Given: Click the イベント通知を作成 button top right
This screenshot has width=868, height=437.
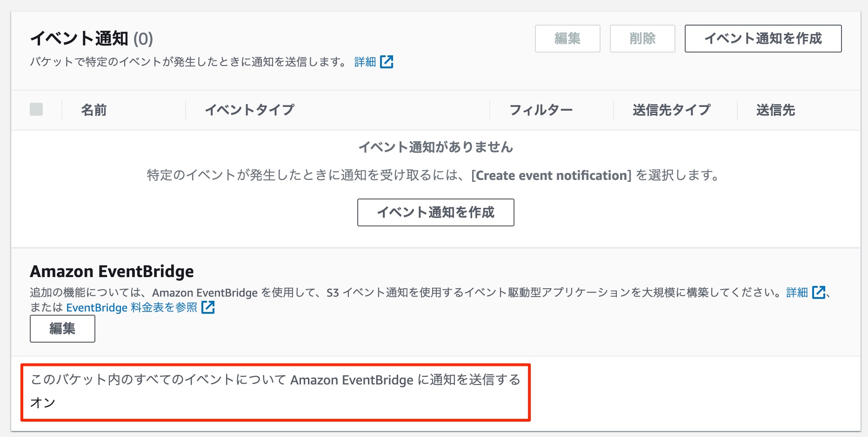Looking at the screenshot, I should click(762, 39).
